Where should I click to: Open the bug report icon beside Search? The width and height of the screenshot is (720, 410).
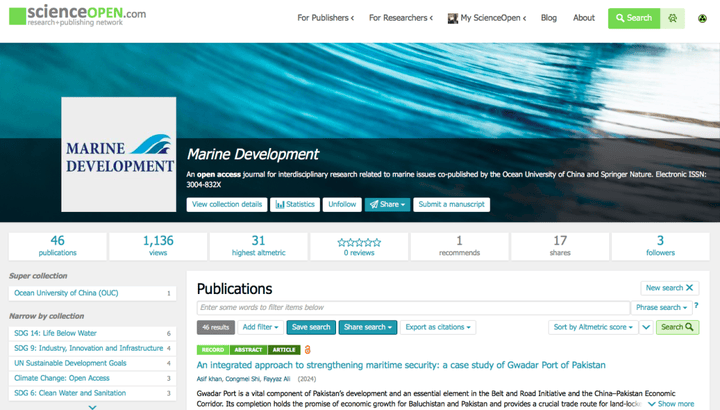pos(673,18)
